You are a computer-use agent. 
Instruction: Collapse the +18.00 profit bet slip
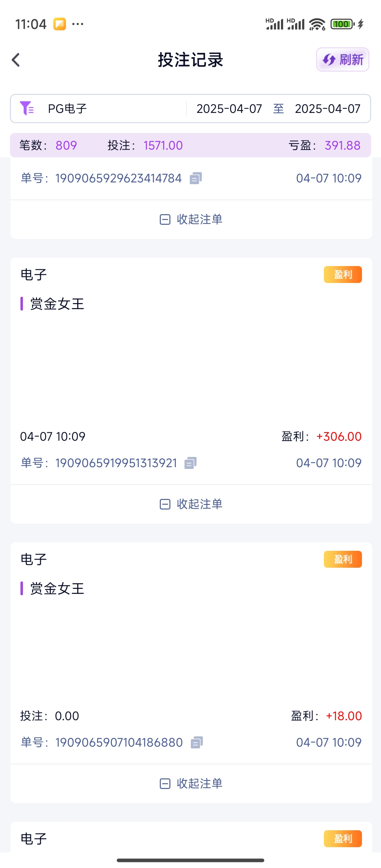(x=191, y=784)
